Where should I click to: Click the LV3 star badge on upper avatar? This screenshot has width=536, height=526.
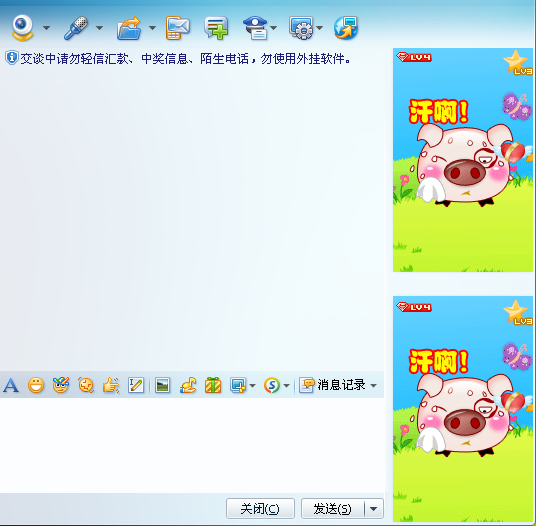coord(518,63)
